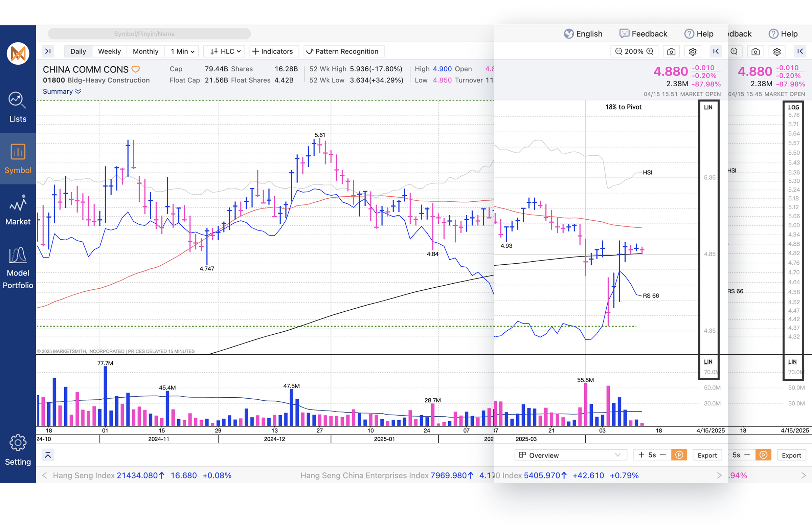Toggle the favorite heart for CHINA COMM CONS
812x532 pixels.
click(136, 69)
